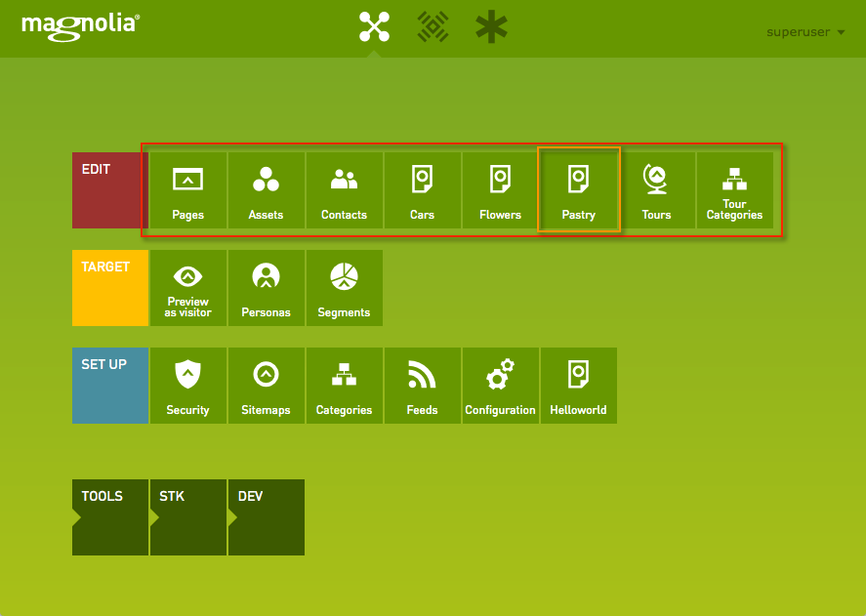Expand the DEV app group
Viewport: 866px width, 616px height.
266,516
